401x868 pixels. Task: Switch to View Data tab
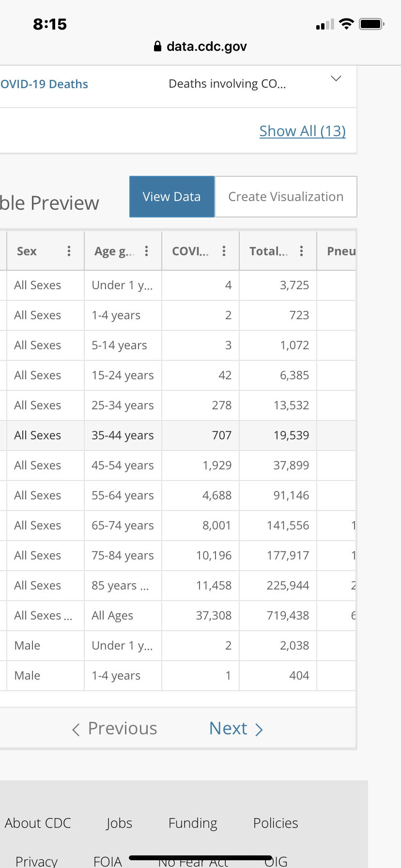tap(171, 197)
